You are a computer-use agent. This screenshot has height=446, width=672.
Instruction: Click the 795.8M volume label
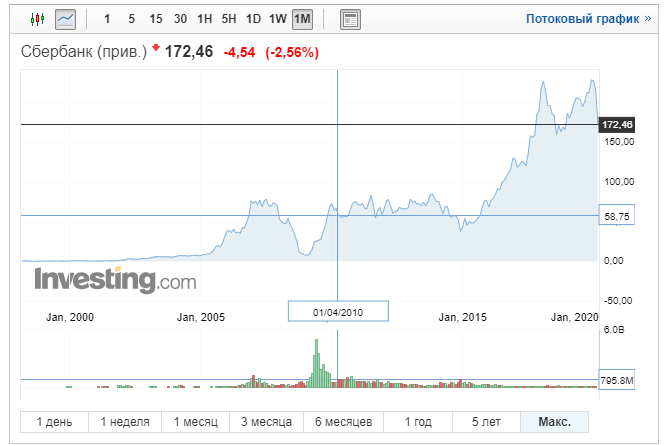point(617,380)
